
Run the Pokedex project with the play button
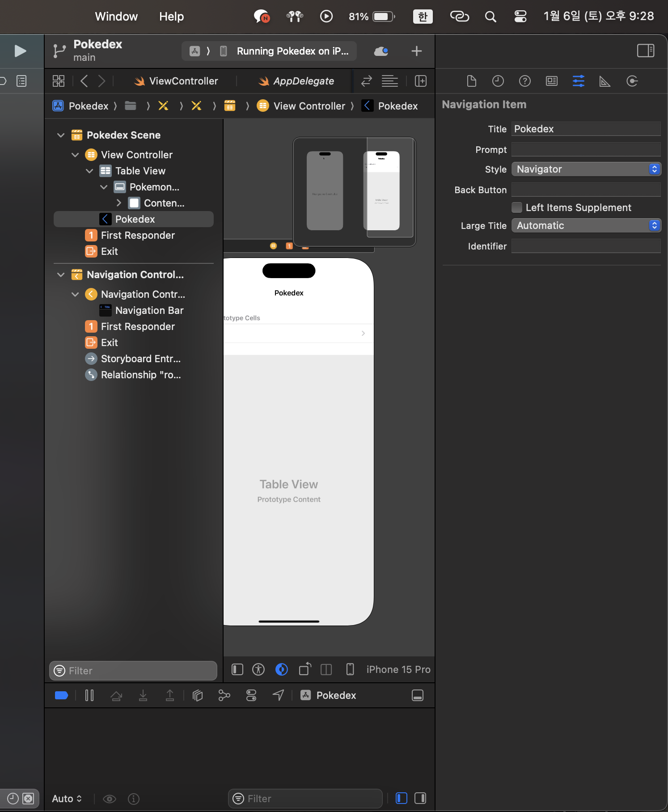pos(20,51)
